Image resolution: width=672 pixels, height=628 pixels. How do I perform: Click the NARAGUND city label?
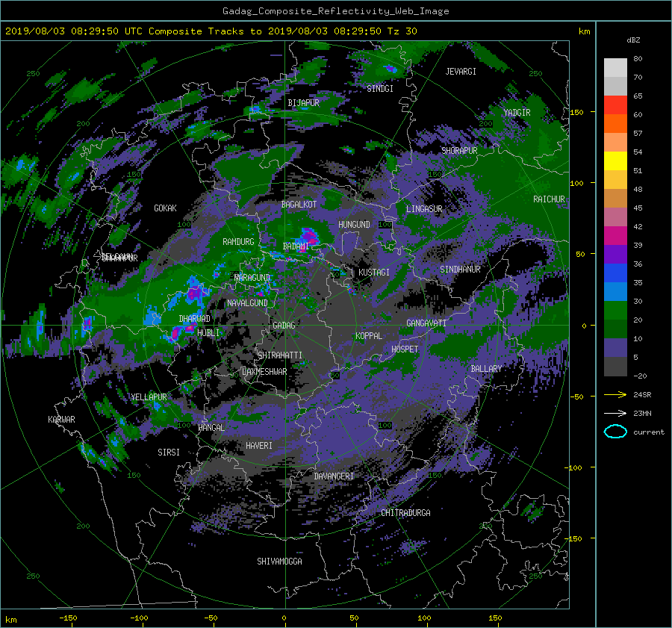[252, 278]
